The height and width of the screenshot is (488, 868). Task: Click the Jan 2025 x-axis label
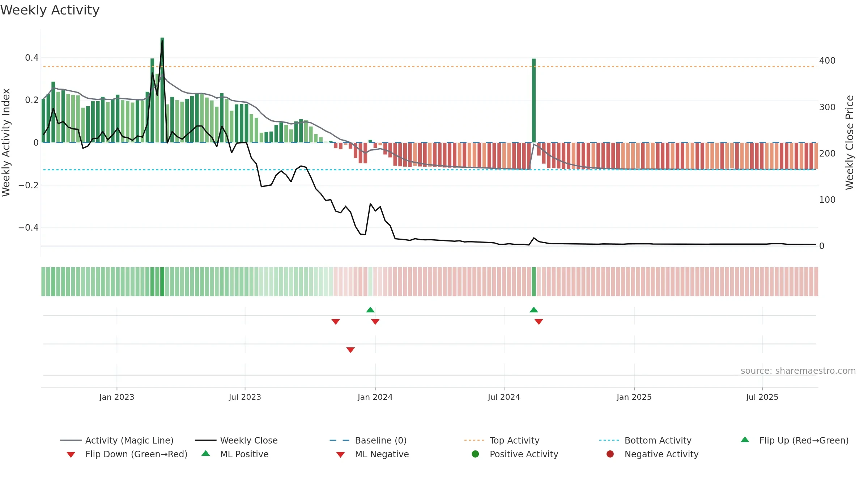coord(634,397)
